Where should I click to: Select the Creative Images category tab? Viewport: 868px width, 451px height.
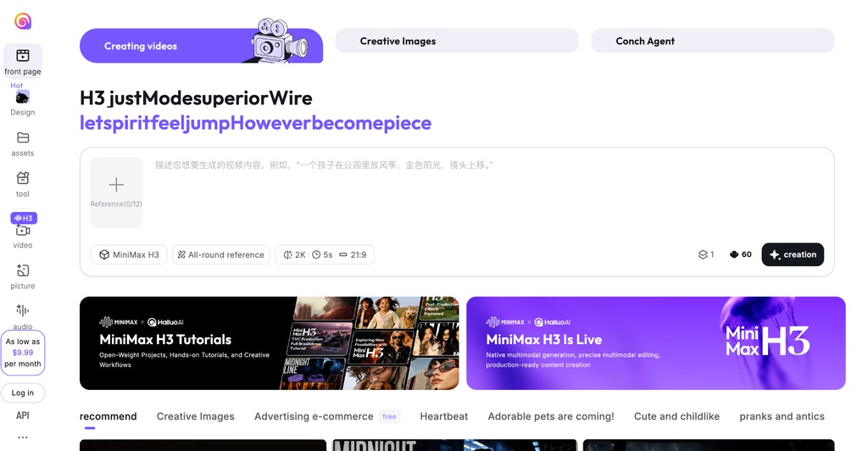coord(196,416)
